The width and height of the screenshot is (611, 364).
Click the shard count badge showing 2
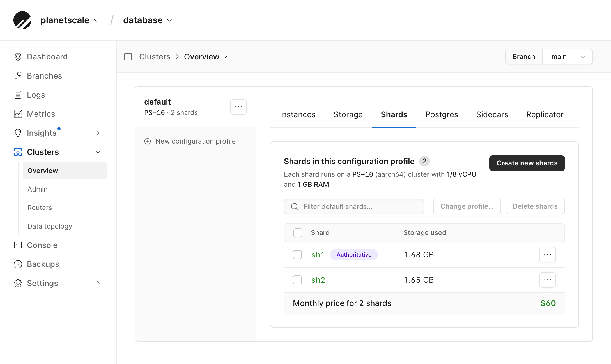click(x=424, y=161)
